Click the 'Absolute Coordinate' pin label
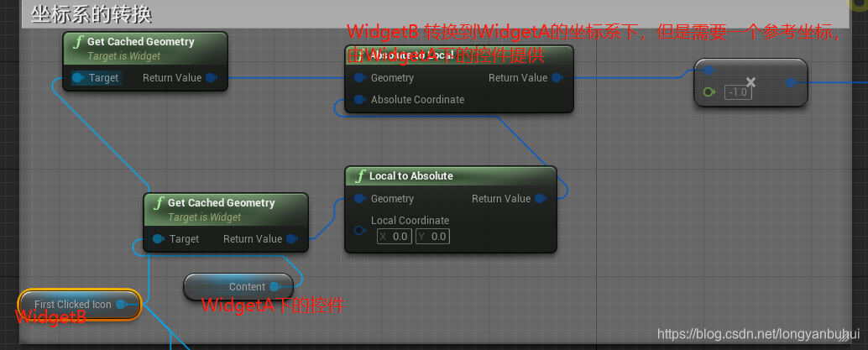 click(417, 100)
